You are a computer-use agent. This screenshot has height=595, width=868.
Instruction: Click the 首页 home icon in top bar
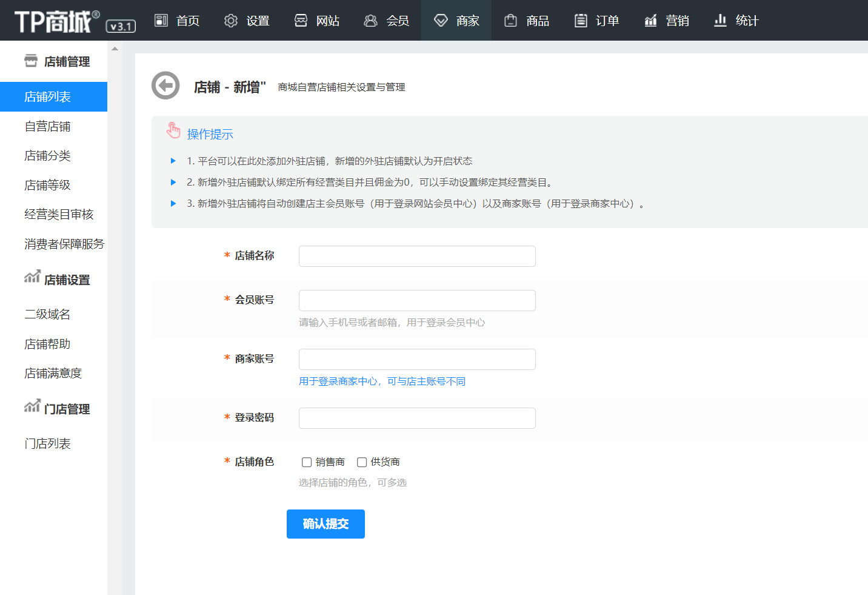pos(161,21)
